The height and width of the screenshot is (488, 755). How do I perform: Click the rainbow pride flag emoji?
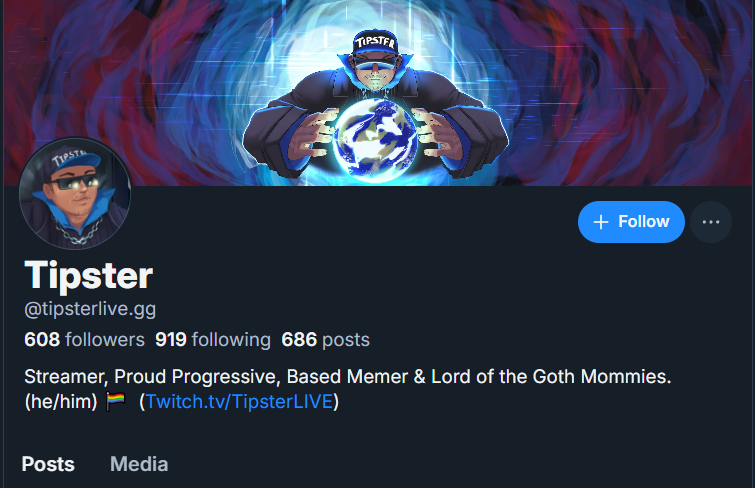(116, 401)
